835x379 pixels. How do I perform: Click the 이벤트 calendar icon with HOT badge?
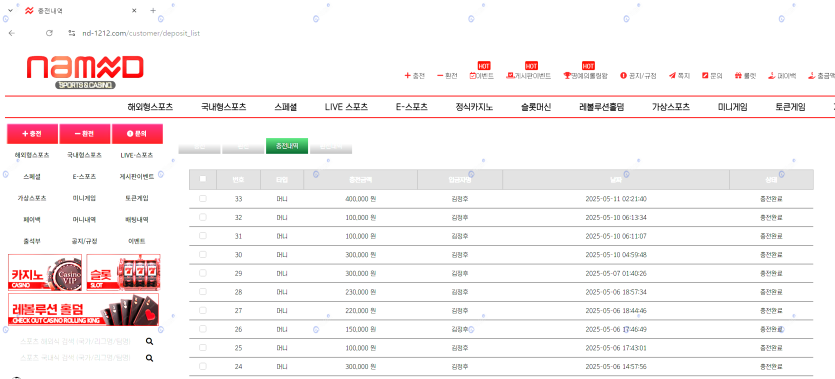click(472, 76)
